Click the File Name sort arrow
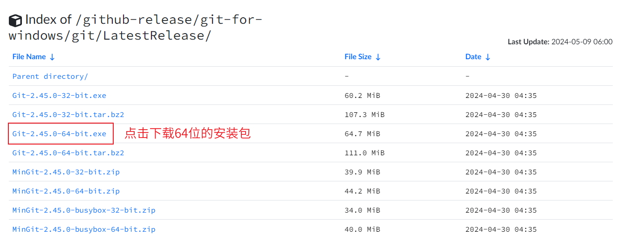The height and width of the screenshot is (235, 644). pos(52,57)
